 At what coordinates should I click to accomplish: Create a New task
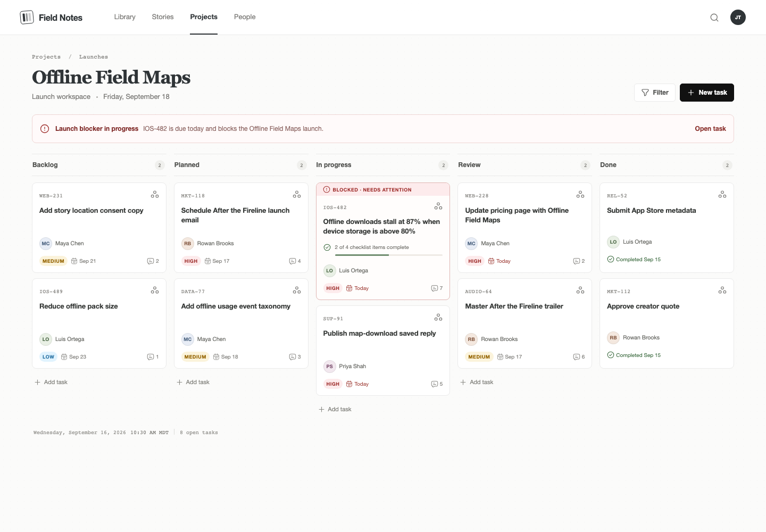click(x=707, y=93)
